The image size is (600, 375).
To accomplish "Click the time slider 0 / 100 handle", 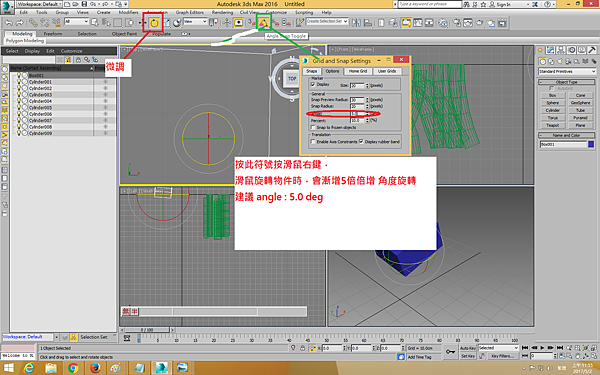I will point(147,330).
